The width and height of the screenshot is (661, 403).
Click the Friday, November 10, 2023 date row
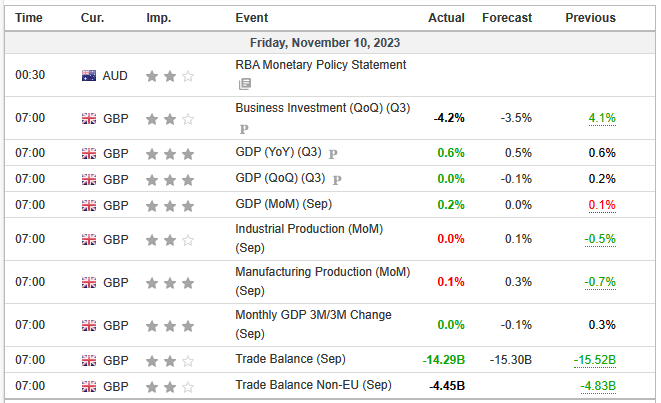pyautogui.click(x=330, y=43)
